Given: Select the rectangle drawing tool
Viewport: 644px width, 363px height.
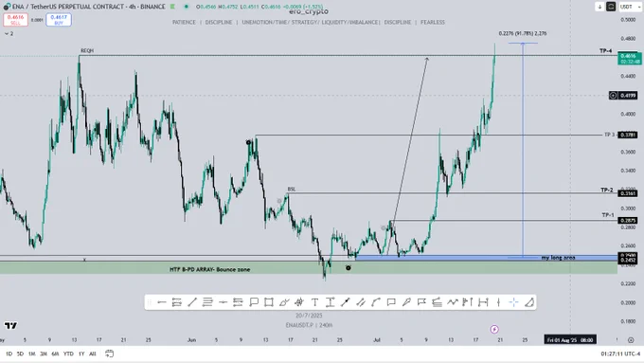Looking at the screenshot, I should (x=269, y=302).
